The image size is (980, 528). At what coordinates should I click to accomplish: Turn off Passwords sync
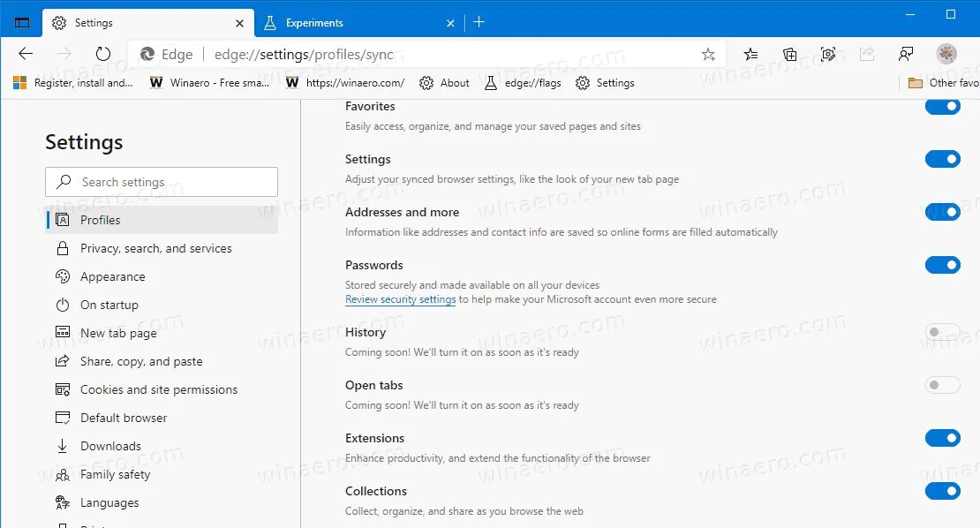pyautogui.click(x=943, y=265)
